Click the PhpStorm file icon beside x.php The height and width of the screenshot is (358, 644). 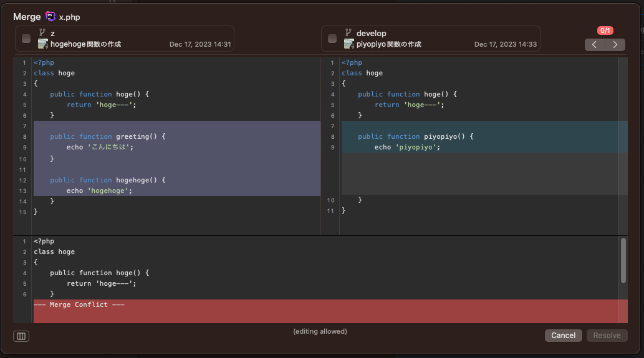pos(50,17)
